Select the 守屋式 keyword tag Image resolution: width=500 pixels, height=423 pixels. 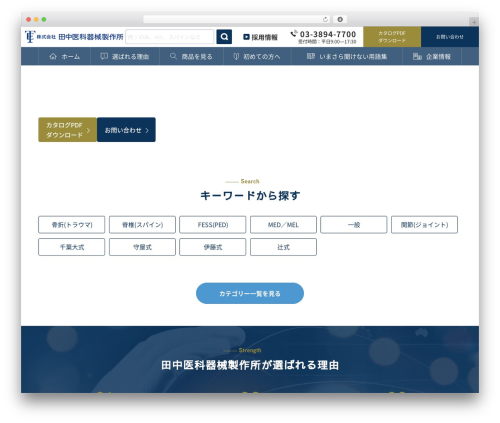(142, 247)
